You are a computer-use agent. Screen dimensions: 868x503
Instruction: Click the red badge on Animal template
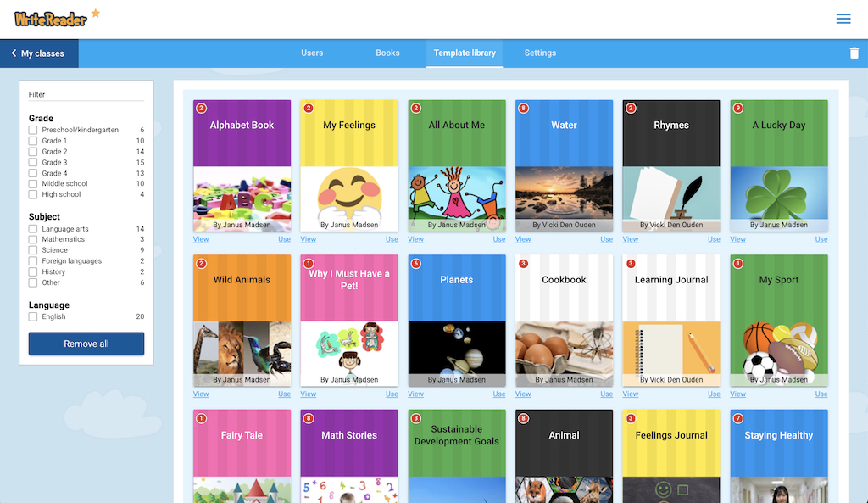pos(523,419)
